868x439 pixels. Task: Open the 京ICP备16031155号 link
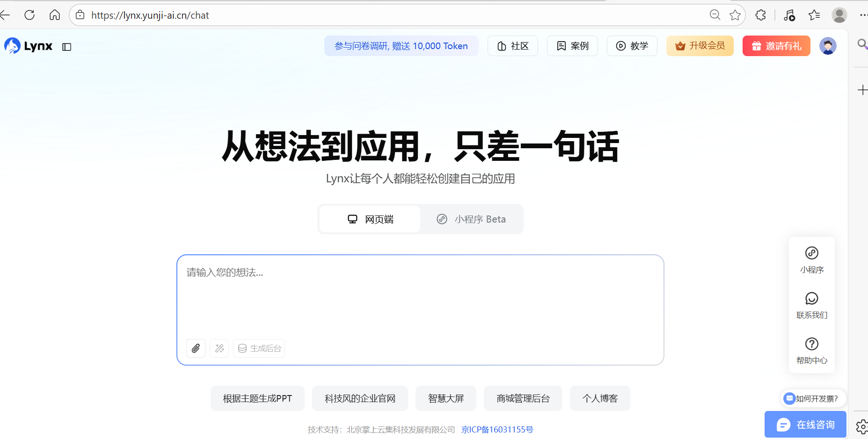497,429
